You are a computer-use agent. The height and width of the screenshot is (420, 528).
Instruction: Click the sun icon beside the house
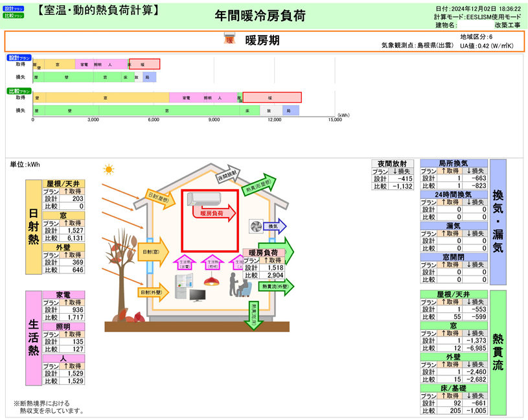click(108, 170)
